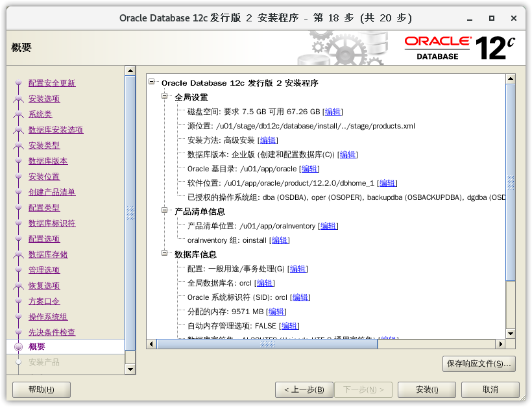Collapse the 数据库信息 tree node

point(165,254)
